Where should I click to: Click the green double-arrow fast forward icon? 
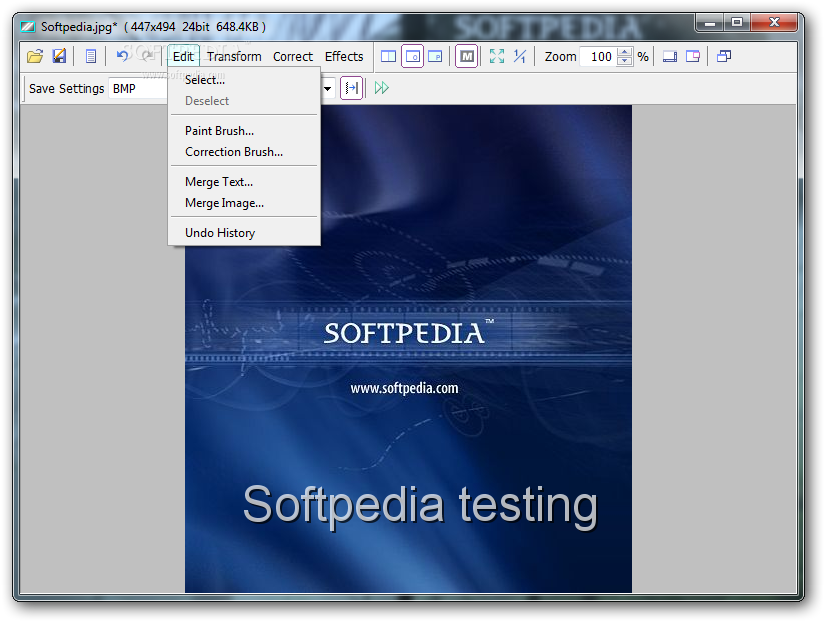pos(381,88)
